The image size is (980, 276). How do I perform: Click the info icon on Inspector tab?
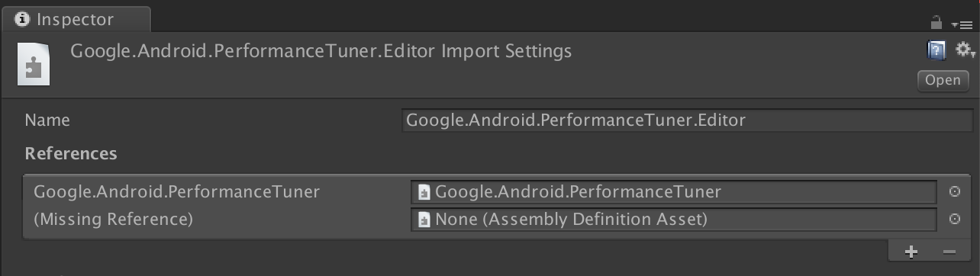[22, 19]
